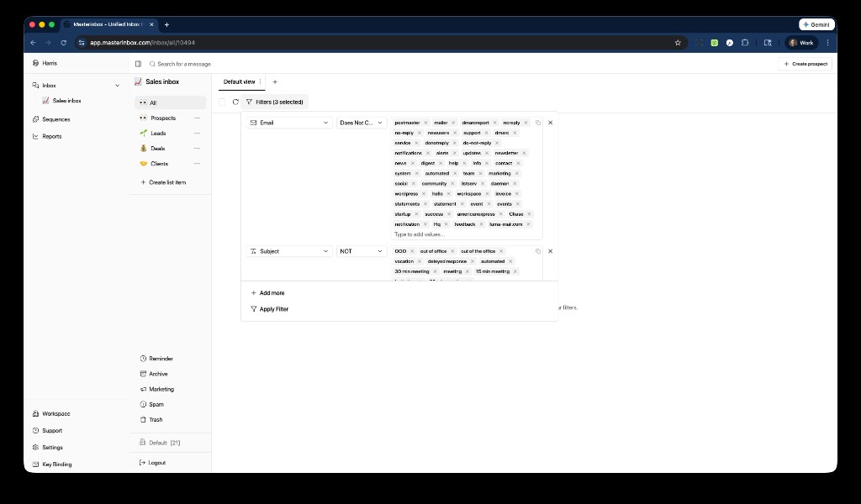
Task: Expand the NOT dropdown in Subject filter
Action: [361, 250]
